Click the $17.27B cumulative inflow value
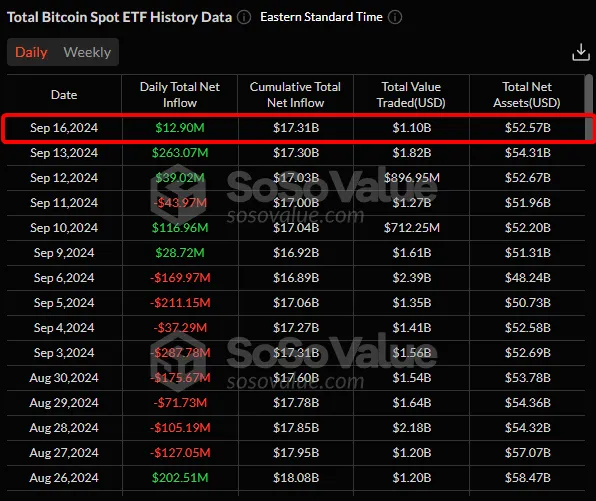 [296, 328]
